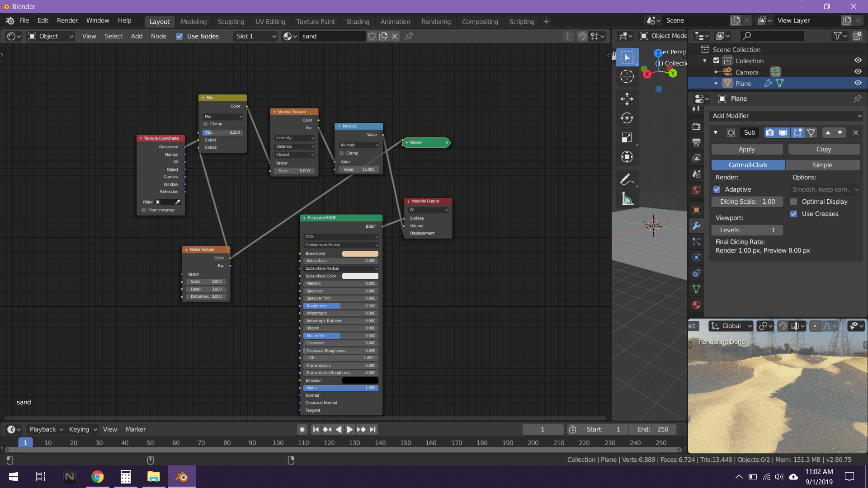
Task: Open the Render menu
Action: (67, 20)
